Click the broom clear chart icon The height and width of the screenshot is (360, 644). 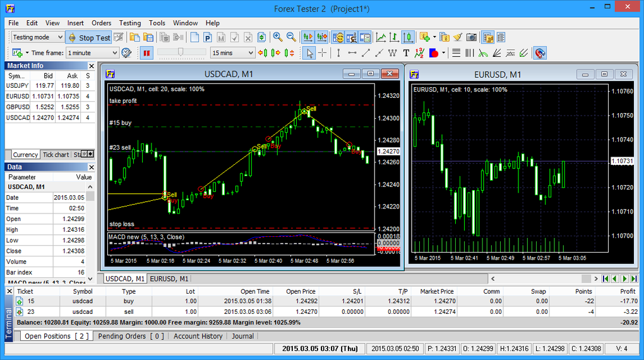pos(458,37)
